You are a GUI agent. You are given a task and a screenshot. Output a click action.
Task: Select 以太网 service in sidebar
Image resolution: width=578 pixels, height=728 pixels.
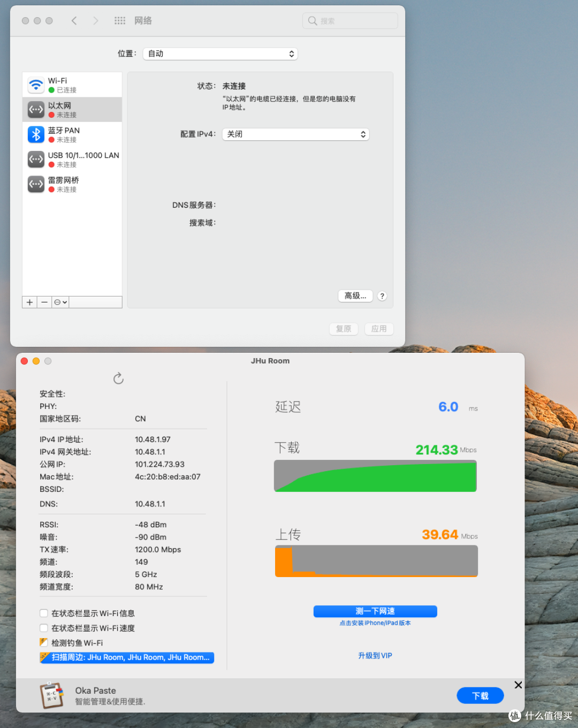coord(72,110)
